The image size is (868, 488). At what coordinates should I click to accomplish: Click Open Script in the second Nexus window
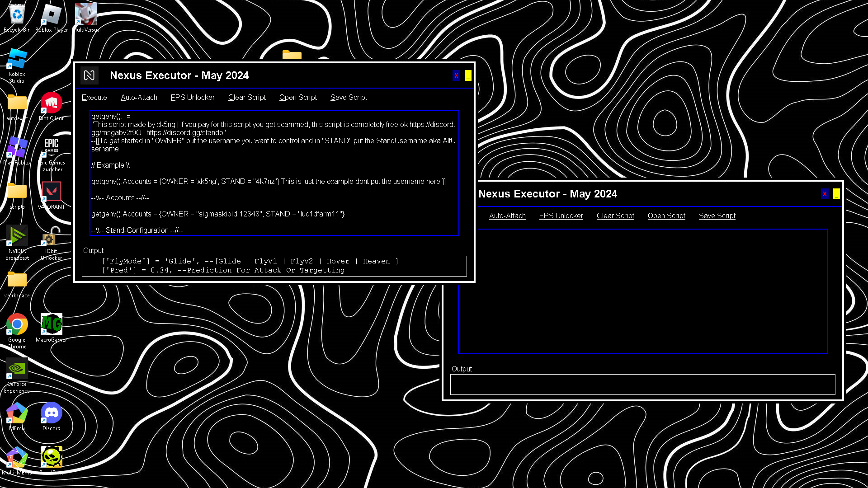[x=666, y=216]
